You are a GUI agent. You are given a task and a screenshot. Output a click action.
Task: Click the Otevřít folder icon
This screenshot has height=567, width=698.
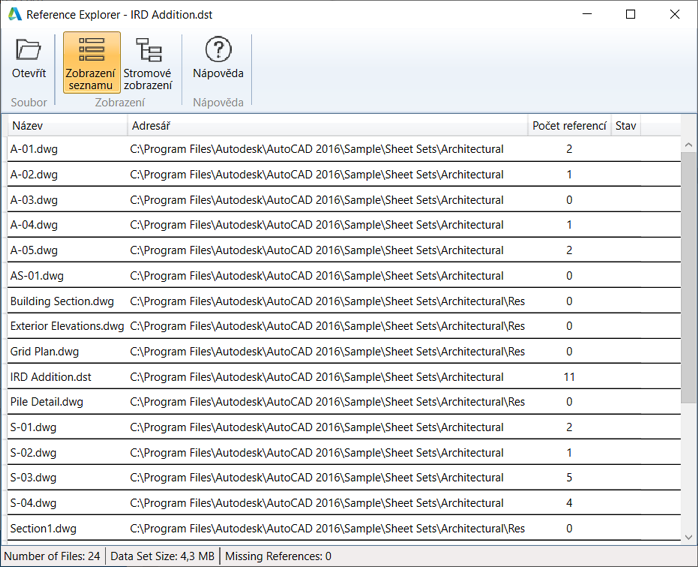(x=28, y=51)
